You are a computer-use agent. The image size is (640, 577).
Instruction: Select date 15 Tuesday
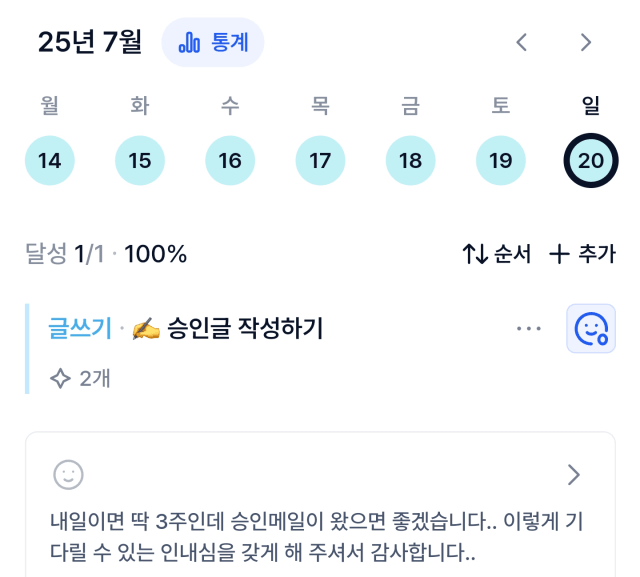pyautogui.click(x=140, y=160)
